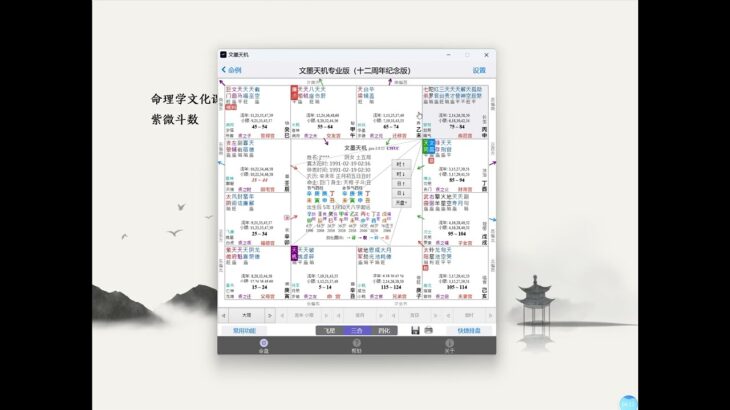Select the purple 天机 star badge
The image size is (730, 410).
coord(294,253)
